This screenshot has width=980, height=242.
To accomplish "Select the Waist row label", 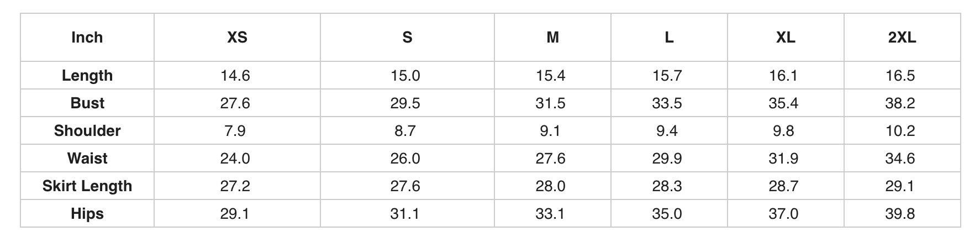I will 87,159.
